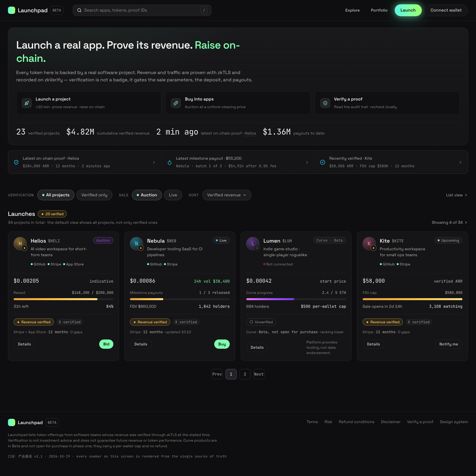Click the Lumen L avatar
The width and height of the screenshot is (476, 476).
pos(253,243)
